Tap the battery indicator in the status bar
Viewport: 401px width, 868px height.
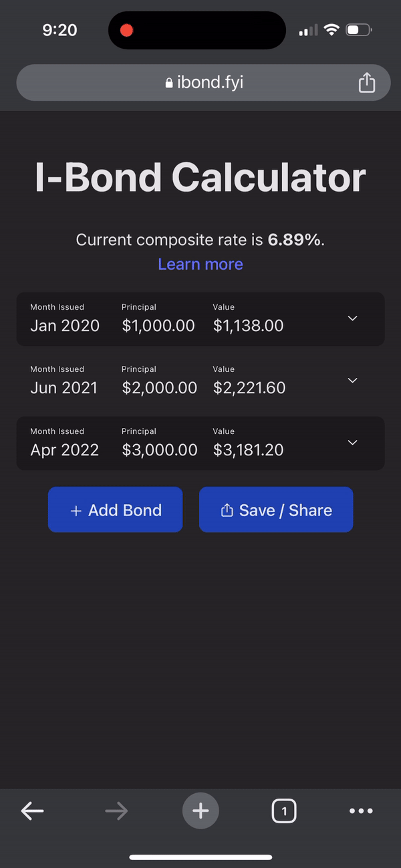click(356, 29)
